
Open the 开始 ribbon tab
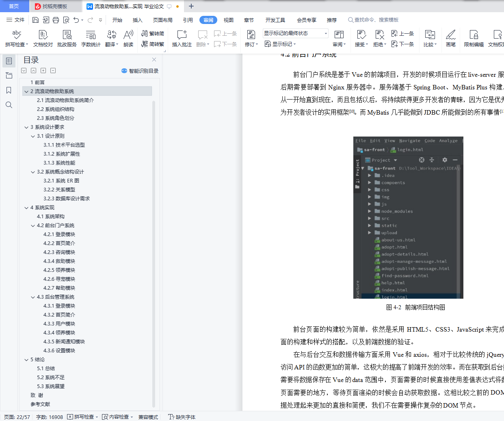click(117, 20)
